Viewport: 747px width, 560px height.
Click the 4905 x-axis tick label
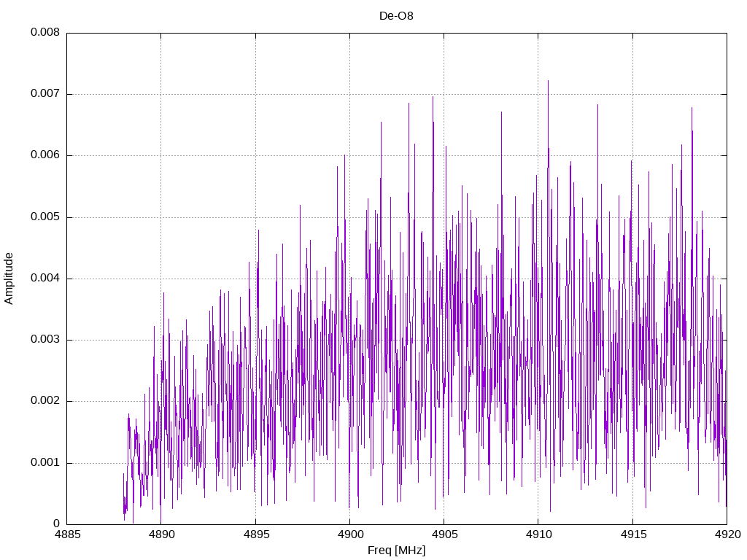(444, 534)
